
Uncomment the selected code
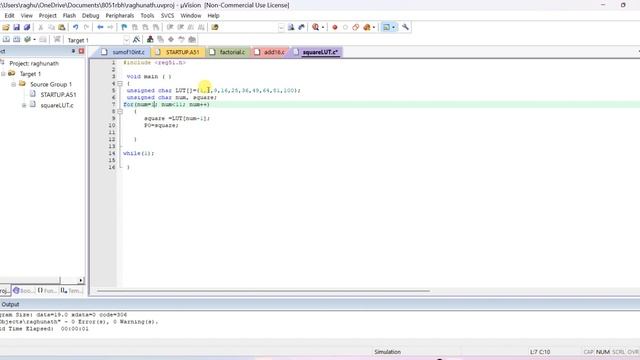pos(201,27)
